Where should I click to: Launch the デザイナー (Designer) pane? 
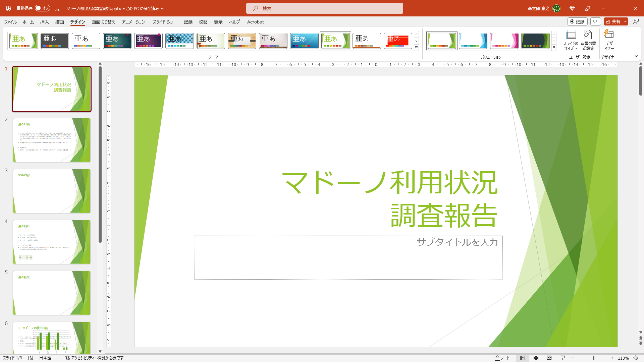609,40
